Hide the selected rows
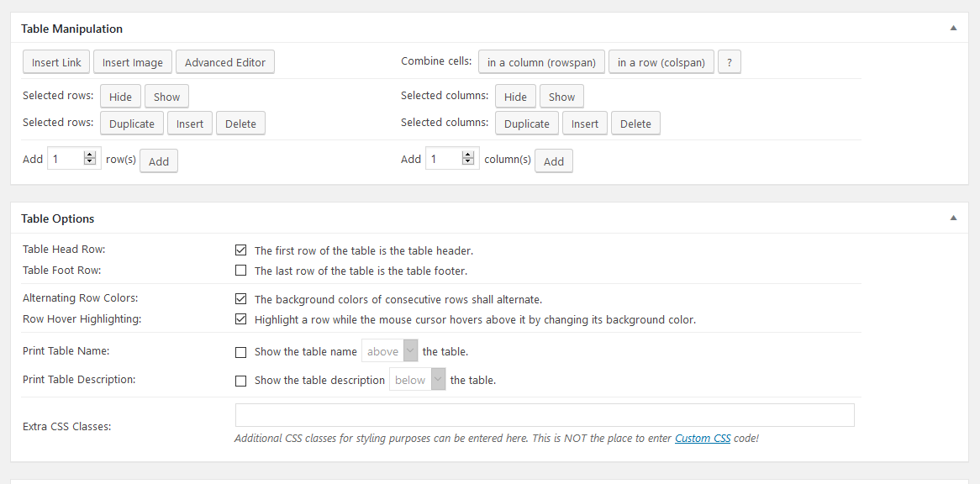Screen dimensions: 980x484 tap(120, 96)
